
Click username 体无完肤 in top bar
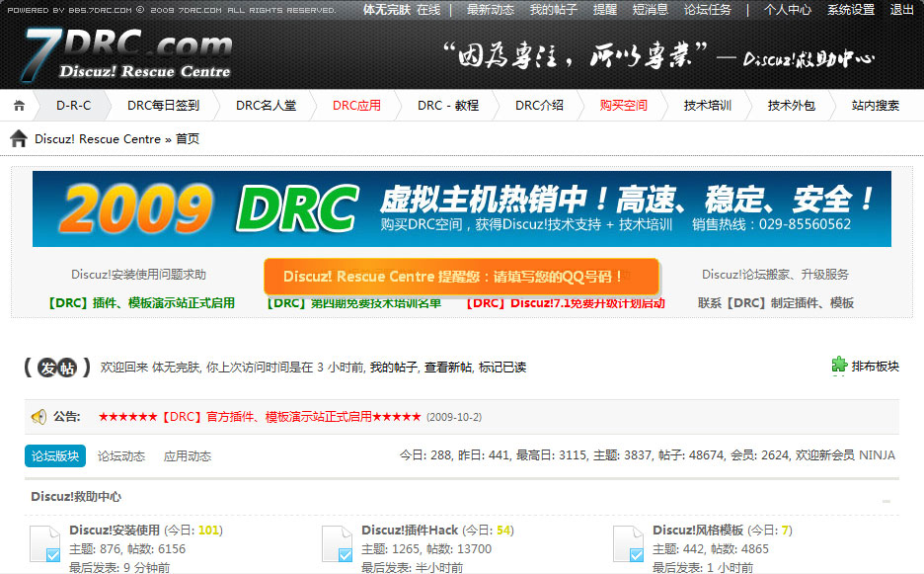tap(387, 10)
